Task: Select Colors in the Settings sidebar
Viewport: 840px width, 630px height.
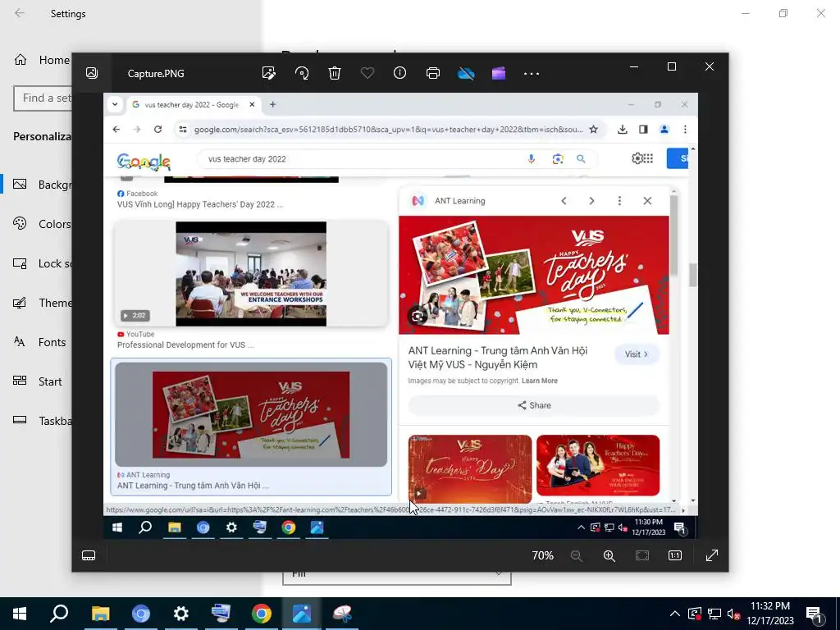Action: click(x=42, y=224)
